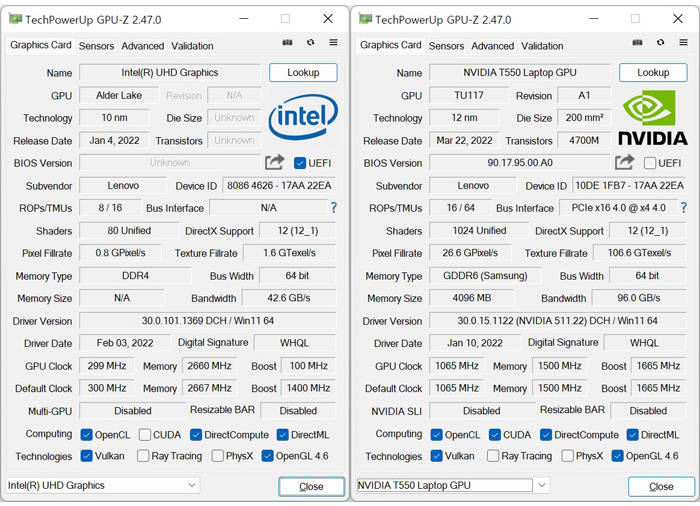700x506 pixels.
Task: Open the Intel(R) UHD Graphics GPU selector dropdown
Action: (103, 485)
